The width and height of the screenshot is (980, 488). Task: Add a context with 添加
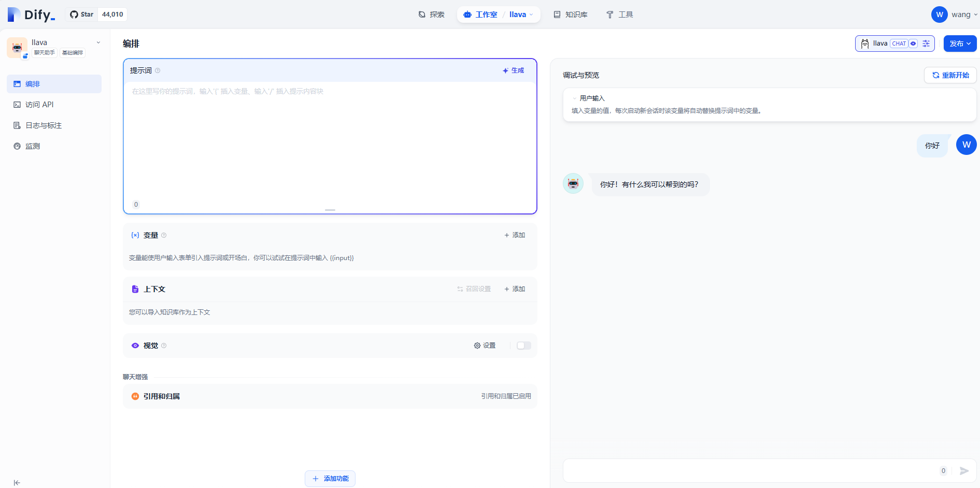coord(515,289)
